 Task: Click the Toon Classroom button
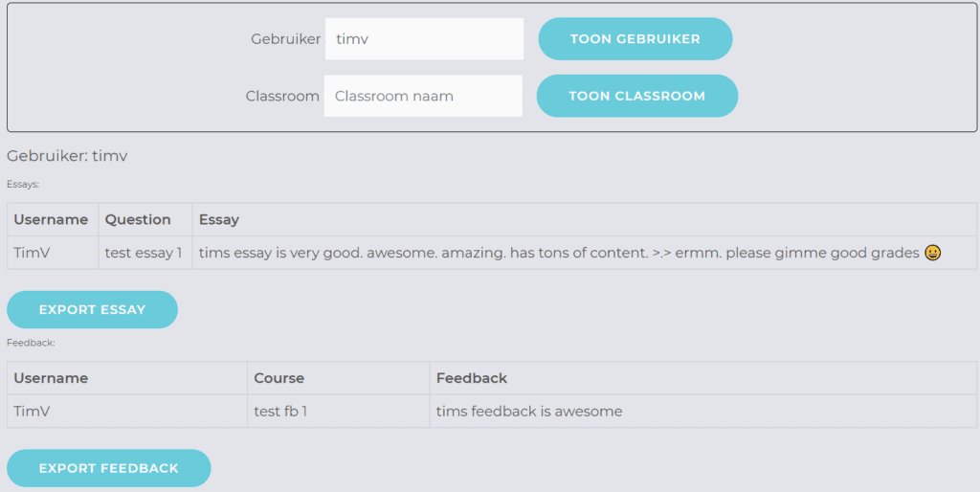click(x=636, y=96)
